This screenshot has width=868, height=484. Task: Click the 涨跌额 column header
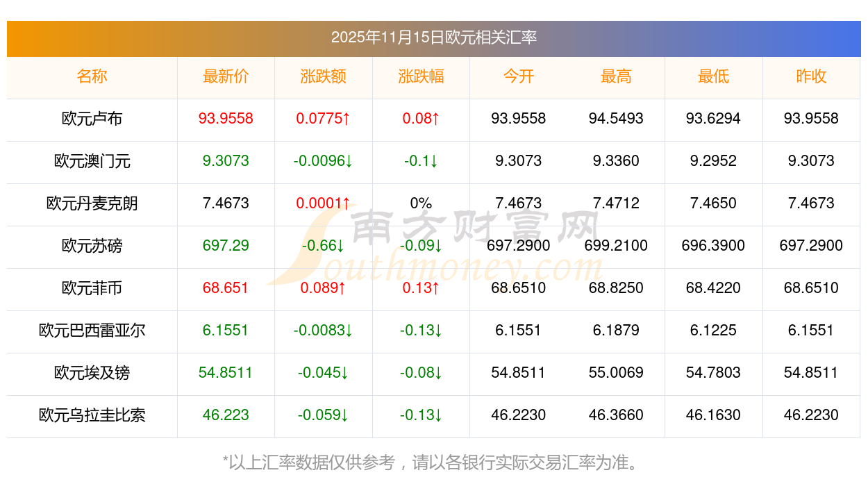pos(324,76)
